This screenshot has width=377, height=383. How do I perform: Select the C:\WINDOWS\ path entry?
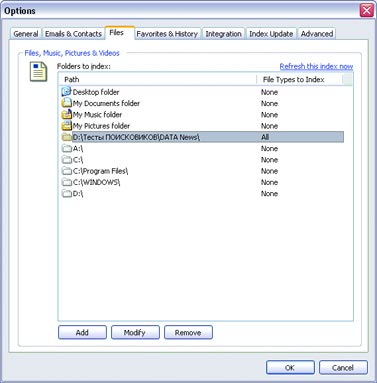click(x=96, y=182)
